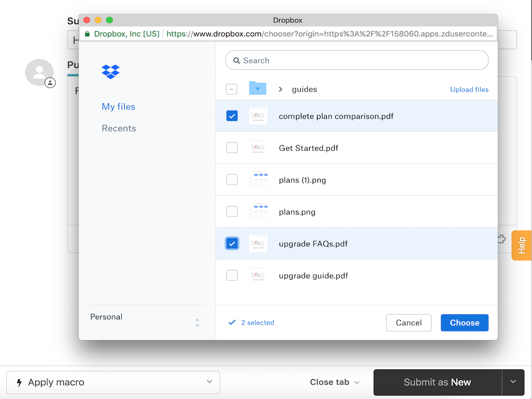
Task: Click the guides folder icon
Action: tap(258, 89)
